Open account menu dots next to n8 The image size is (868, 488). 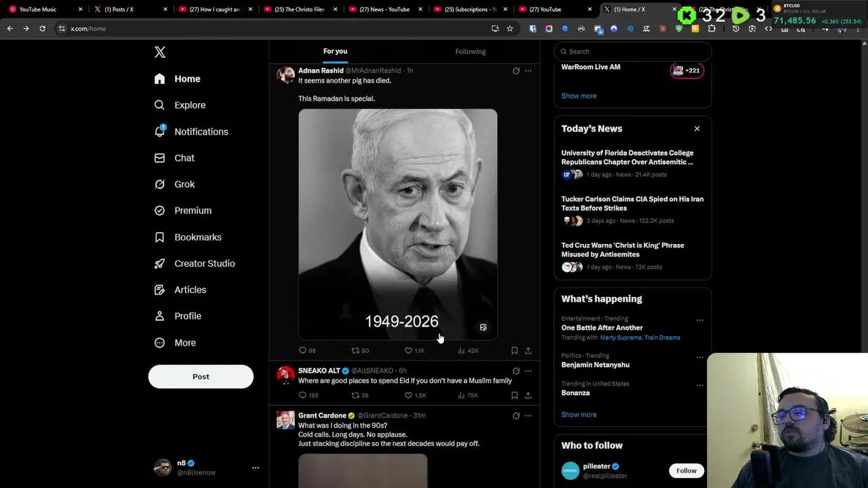[256, 468]
